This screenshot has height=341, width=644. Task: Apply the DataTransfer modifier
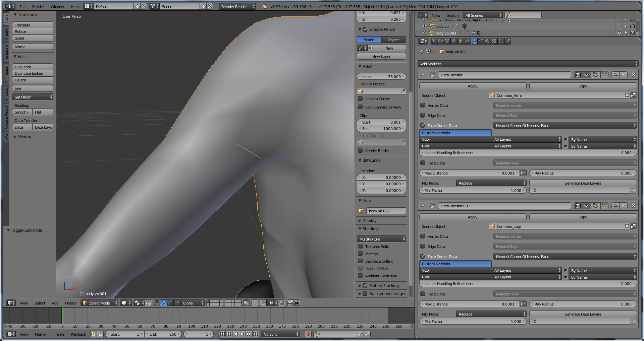click(x=473, y=86)
